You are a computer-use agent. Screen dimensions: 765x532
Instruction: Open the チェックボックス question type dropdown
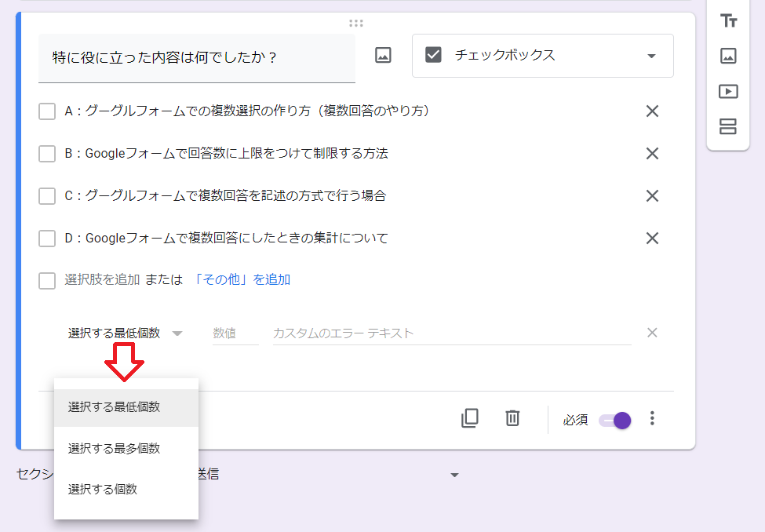click(x=541, y=56)
